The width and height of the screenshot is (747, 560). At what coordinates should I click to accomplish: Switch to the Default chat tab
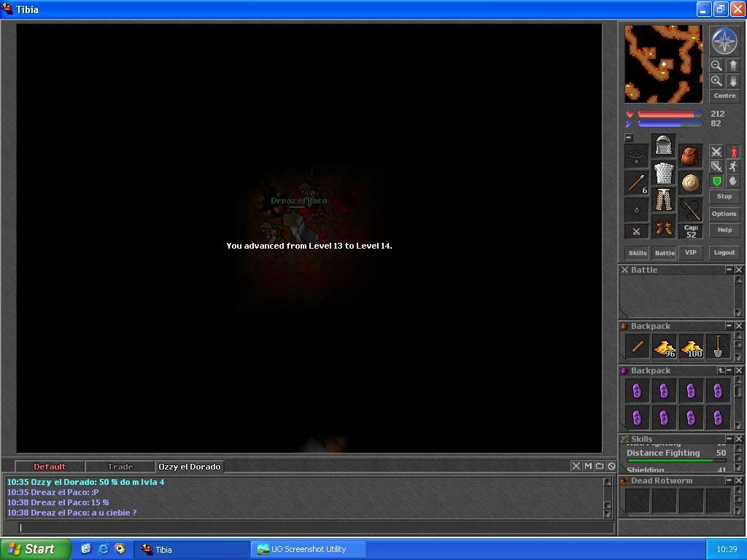[50, 467]
